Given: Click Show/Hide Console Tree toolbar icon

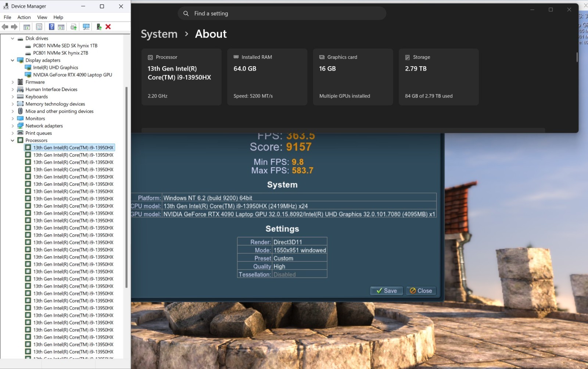Looking at the screenshot, I should pos(27,27).
